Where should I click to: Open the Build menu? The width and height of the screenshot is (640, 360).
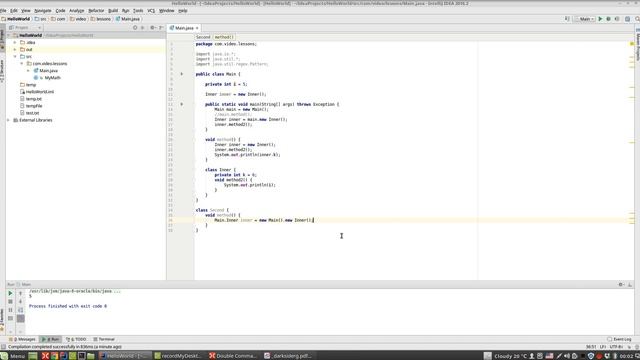(113, 11)
